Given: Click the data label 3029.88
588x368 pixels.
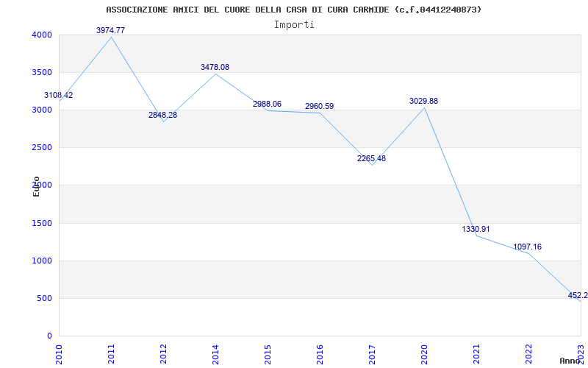Looking at the screenshot, I should (423, 102).
